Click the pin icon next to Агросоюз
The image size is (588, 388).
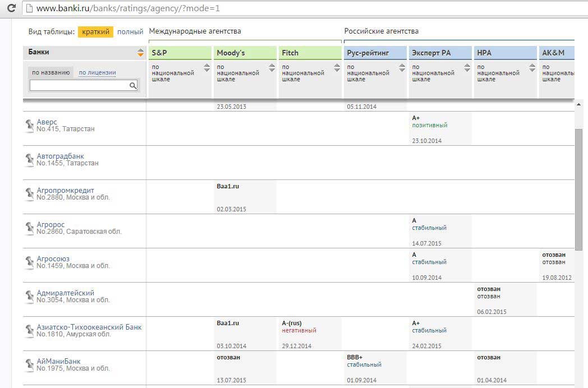(x=30, y=262)
